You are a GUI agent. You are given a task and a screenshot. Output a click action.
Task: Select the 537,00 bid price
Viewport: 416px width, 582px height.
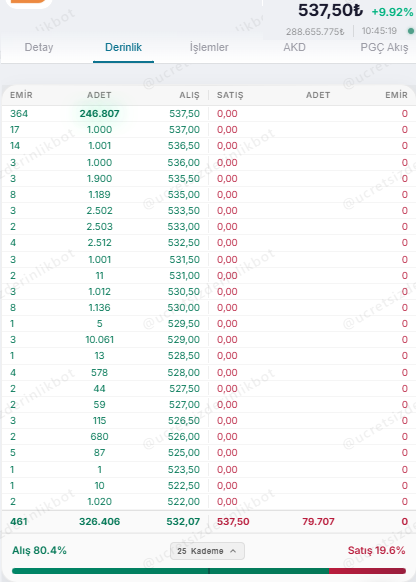click(x=184, y=130)
